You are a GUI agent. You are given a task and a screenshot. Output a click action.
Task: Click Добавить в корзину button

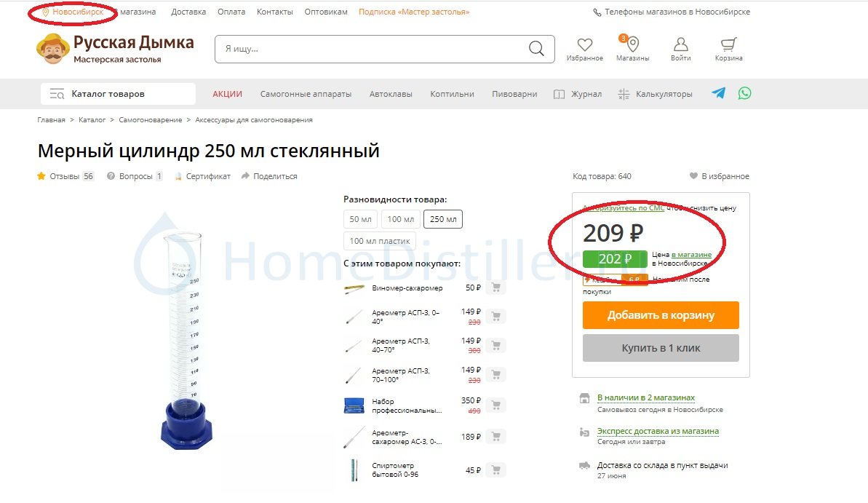point(661,315)
